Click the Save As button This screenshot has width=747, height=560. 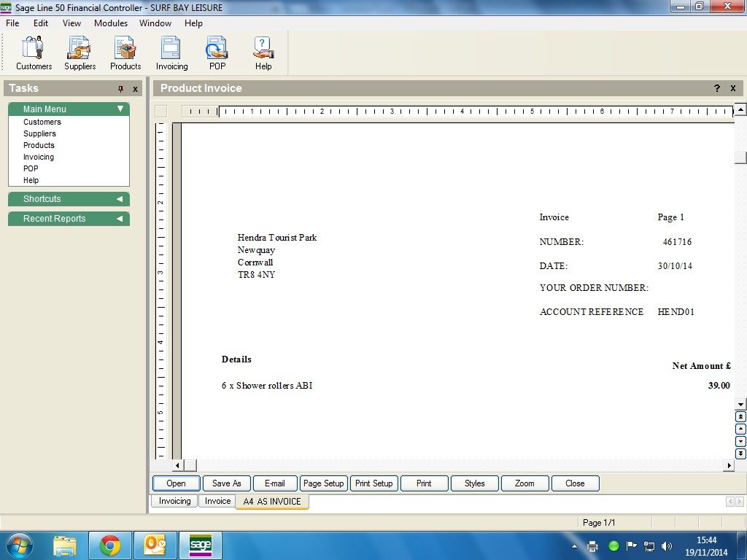[226, 483]
